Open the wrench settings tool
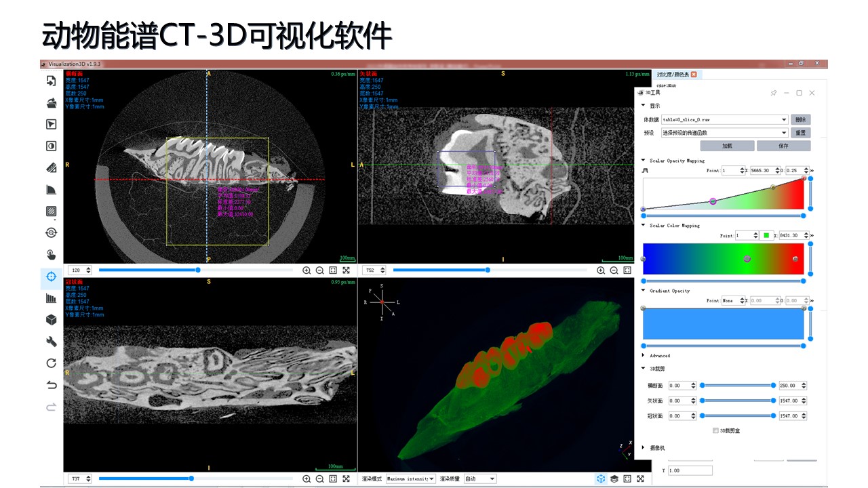 (51, 342)
